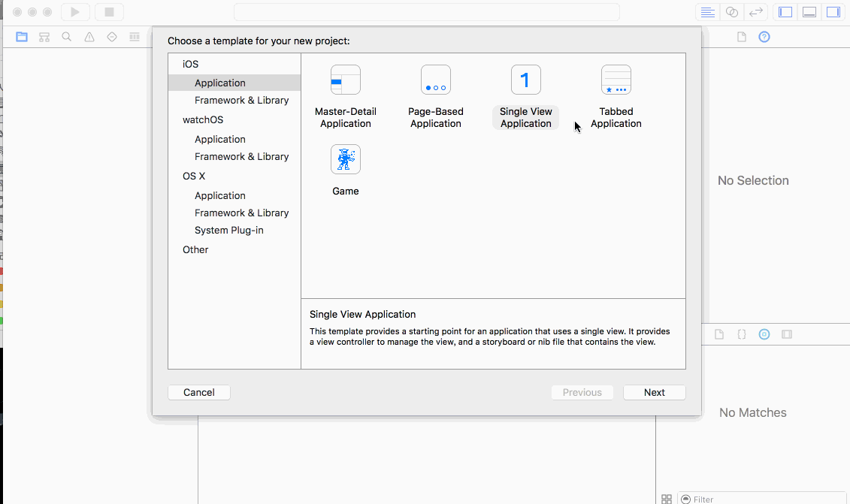Select Application under watchOS
850x504 pixels.
point(219,140)
